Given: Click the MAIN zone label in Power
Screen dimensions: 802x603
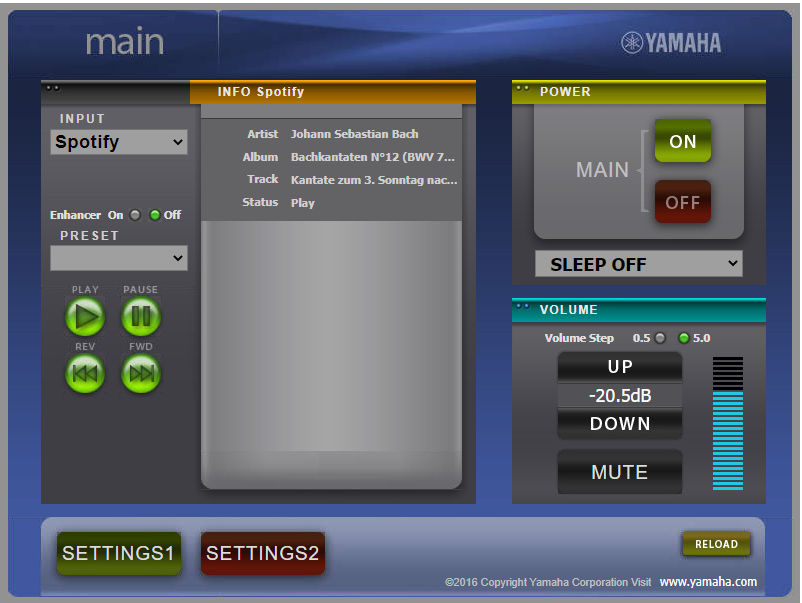Looking at the screenshot, I should pyautogui.click(x=602, y=170).
